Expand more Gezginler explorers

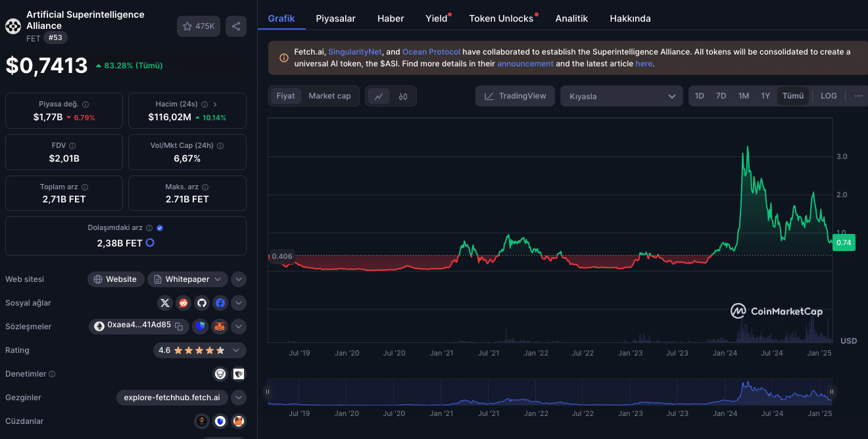tap(239, 398)
